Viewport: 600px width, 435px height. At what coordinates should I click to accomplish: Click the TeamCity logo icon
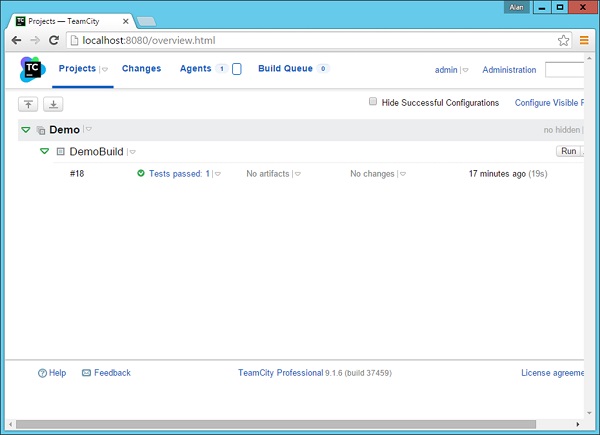pyautogui.click(x=33, y=70)
